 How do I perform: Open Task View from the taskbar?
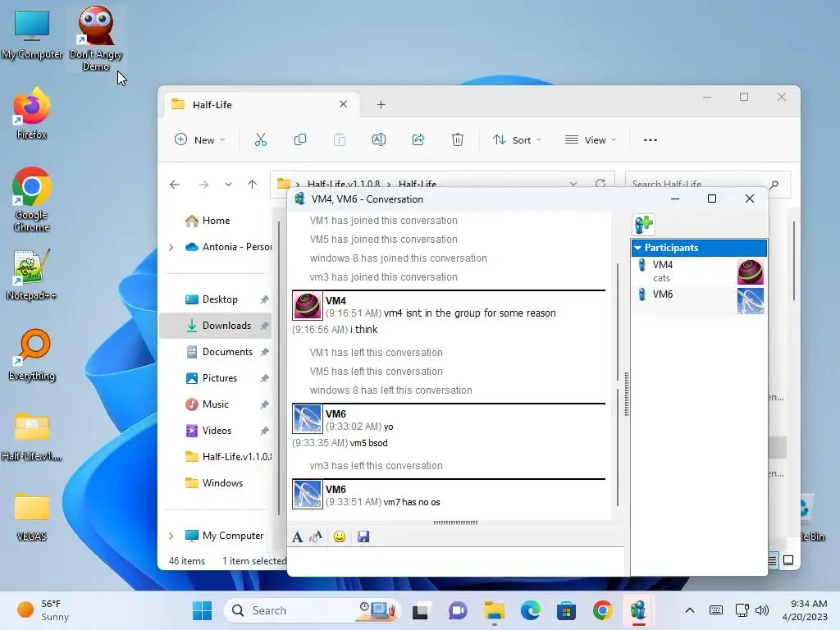[420, 610]
